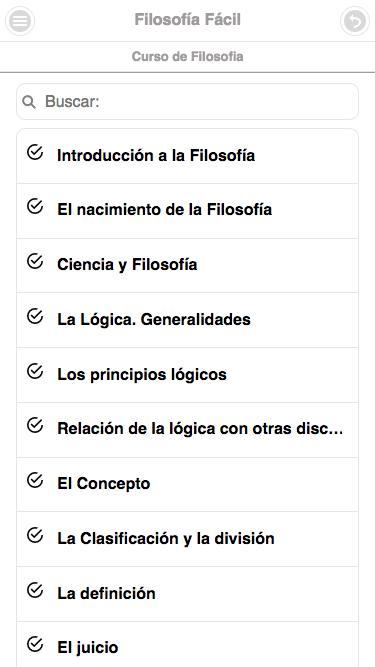
Task: Click the search magnifier icon
Action: click(x=29, y=102)
